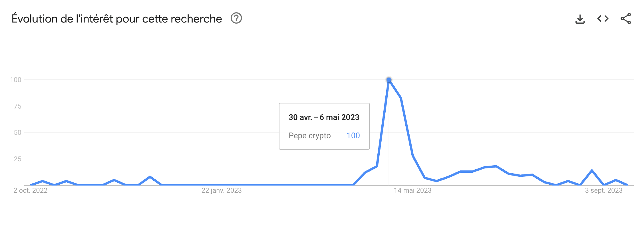Click the '2 oct. 2022' axis date label
Screen dimensions: 644x230
pos(31,190)
